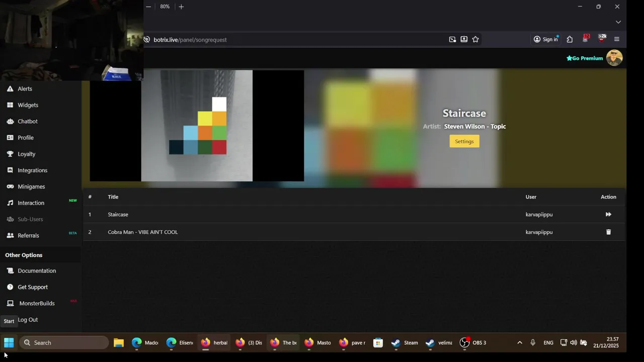Open the clock and date panel

tap(606, 343)
